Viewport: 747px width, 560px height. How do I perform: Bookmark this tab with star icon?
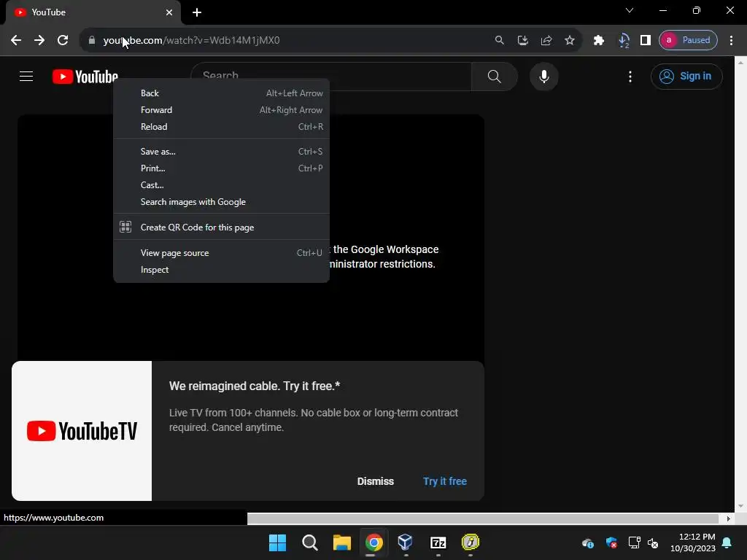tap(570, 41)
